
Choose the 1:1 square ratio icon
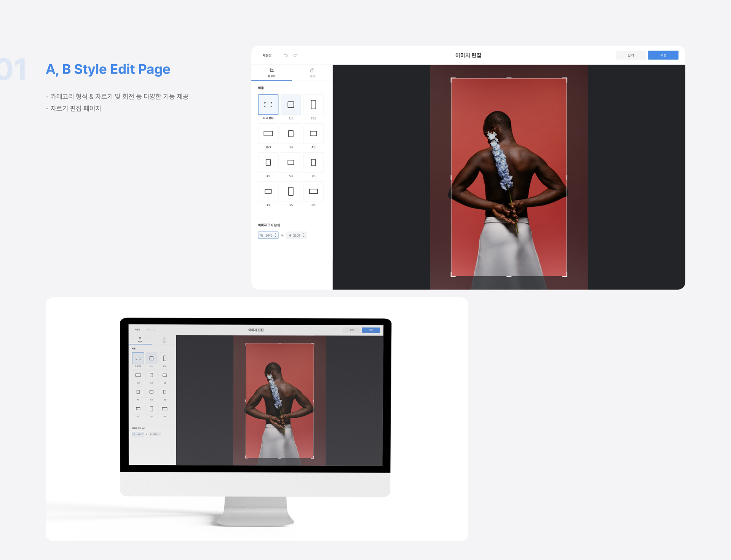coord(291,105)
